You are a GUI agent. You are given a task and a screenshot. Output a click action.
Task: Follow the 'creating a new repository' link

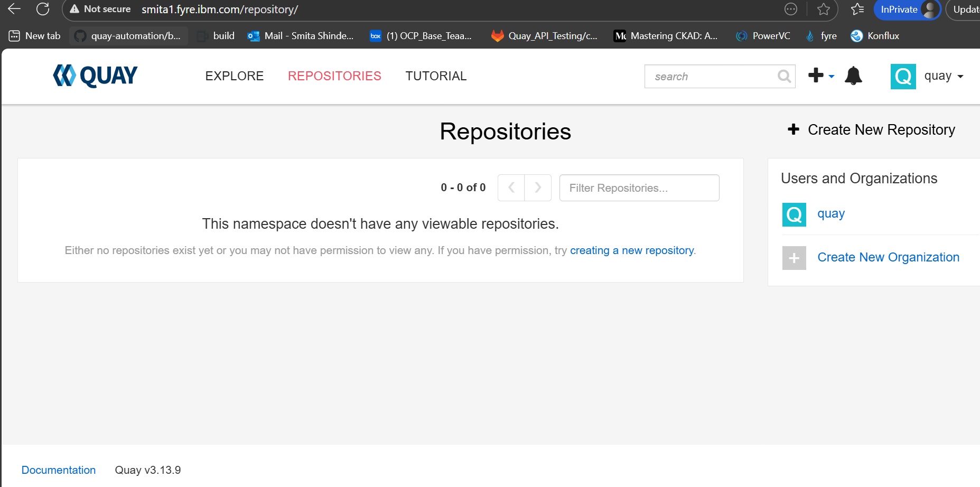[x=632, y=250]
